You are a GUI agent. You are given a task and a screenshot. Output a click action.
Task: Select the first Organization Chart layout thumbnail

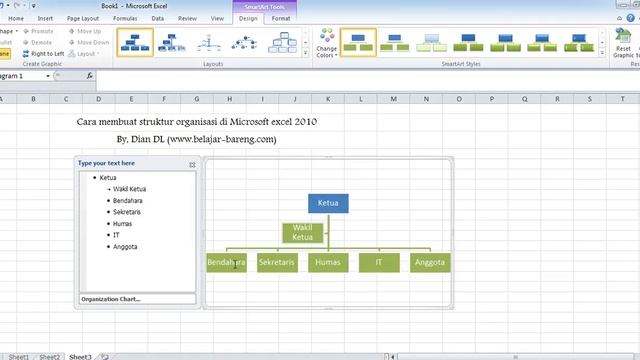135,42
